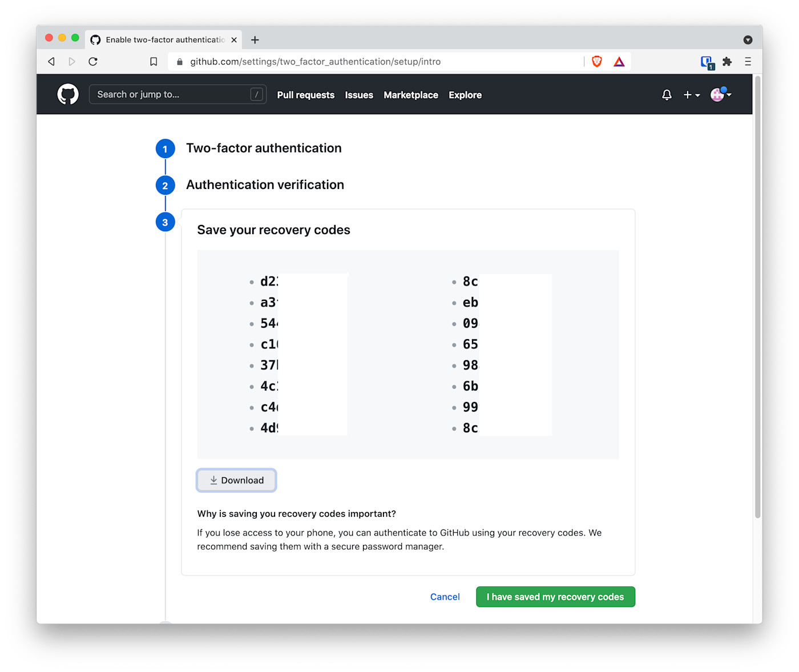The width and height of the screenshot is (799, 672).
Task: Go to the Marketplace nav item
Action: coord(410,95)
